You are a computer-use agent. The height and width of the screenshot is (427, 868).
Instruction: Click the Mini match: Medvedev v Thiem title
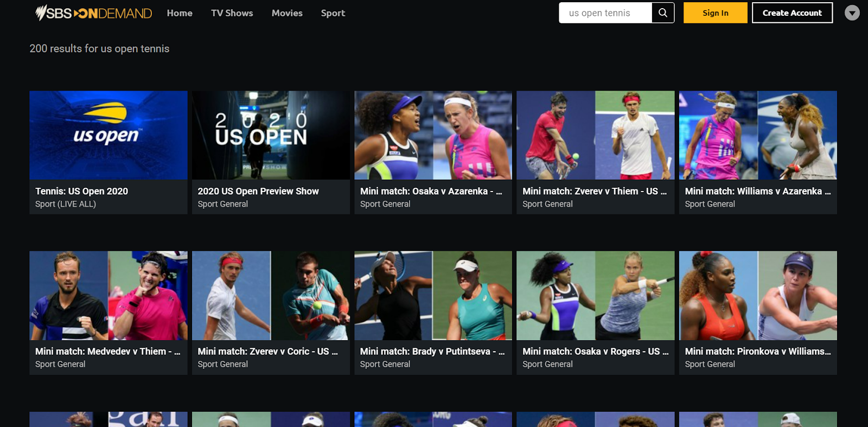[x=107, y=352]
